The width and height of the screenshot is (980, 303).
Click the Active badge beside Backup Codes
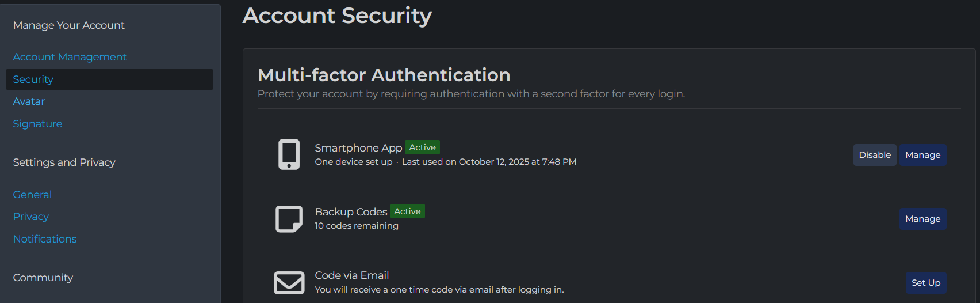tap(407, 211)
